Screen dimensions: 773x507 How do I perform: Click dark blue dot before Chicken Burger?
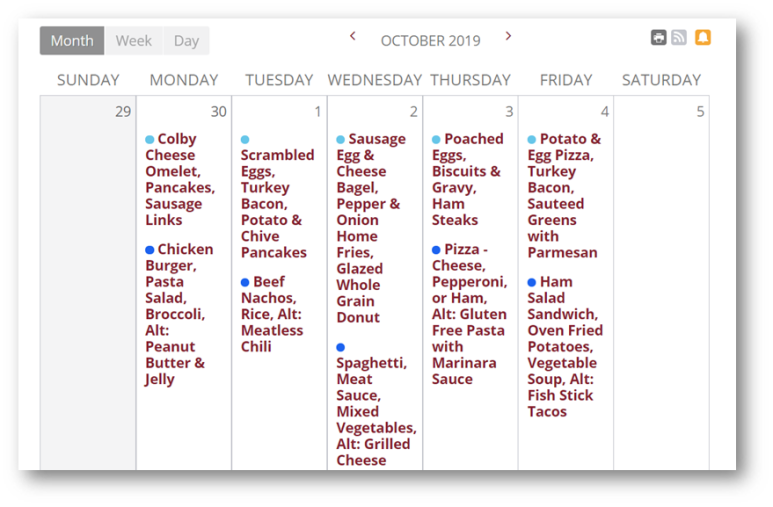[x=150, y=250]
